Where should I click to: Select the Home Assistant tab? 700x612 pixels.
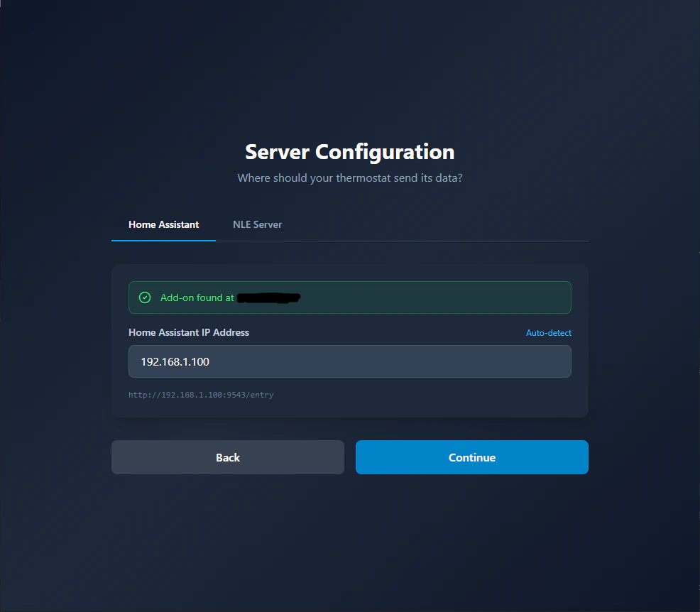point(163,224)
